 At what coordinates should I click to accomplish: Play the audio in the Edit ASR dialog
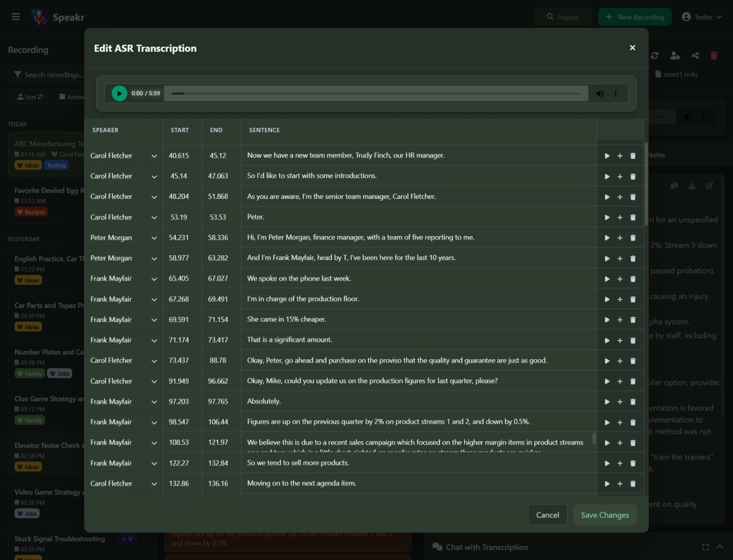tap(119, 93)
